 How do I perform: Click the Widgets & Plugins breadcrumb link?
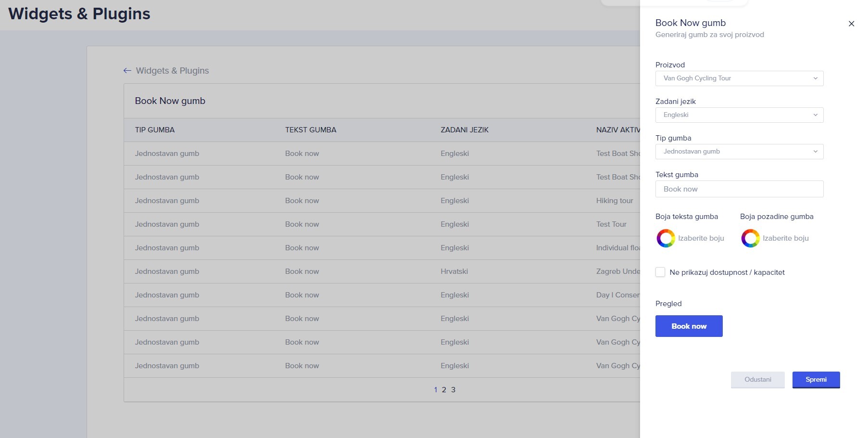click(x=172, y=71)
